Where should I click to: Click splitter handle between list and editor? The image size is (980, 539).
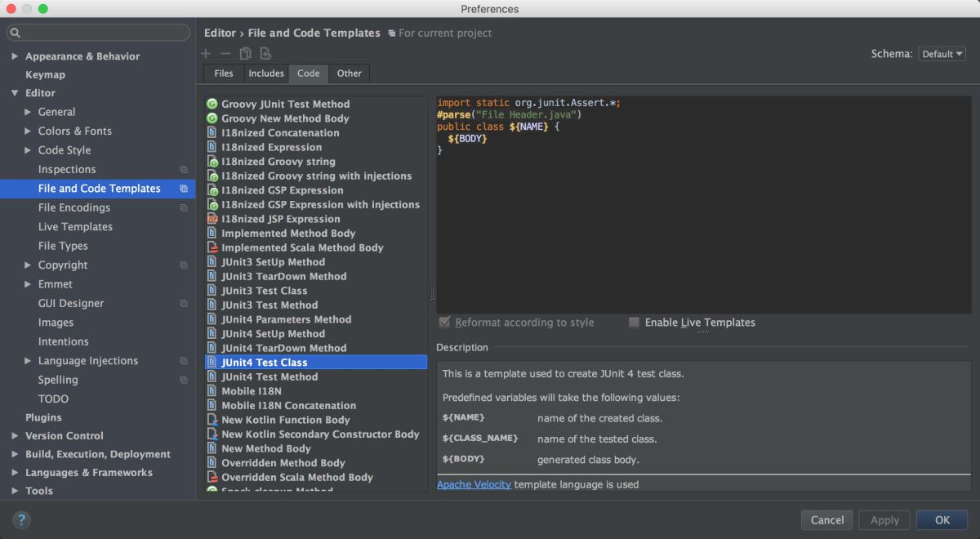pos(432,293)
